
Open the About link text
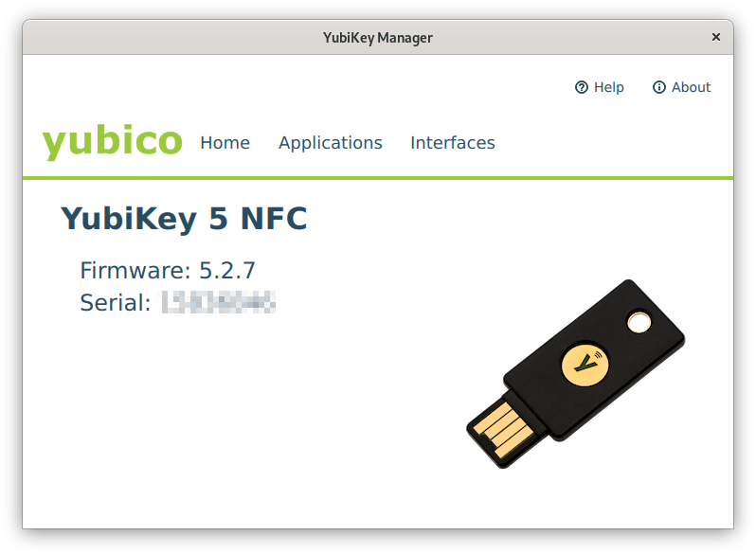[691, 87]
